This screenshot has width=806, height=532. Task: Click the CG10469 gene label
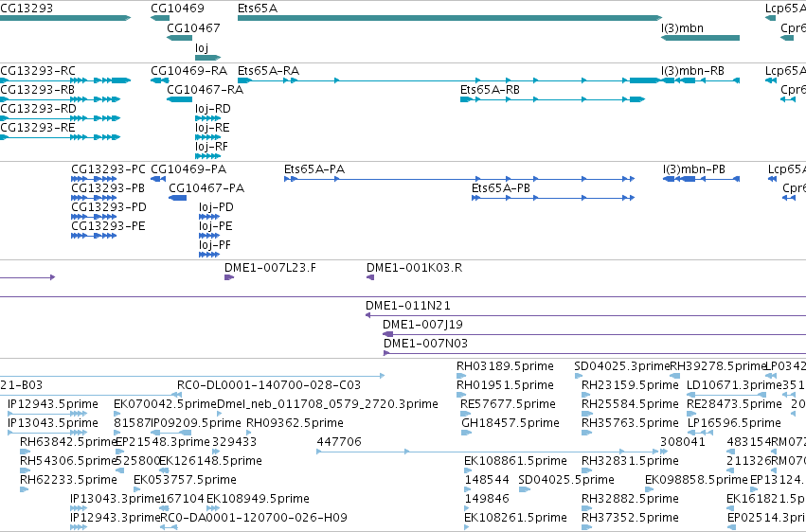[177, 9]
